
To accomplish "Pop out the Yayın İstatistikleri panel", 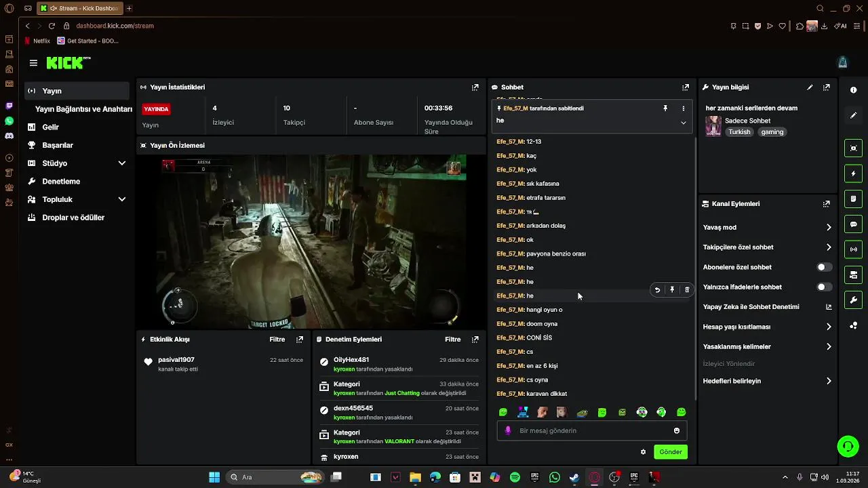I will click(x=475, y=87).
